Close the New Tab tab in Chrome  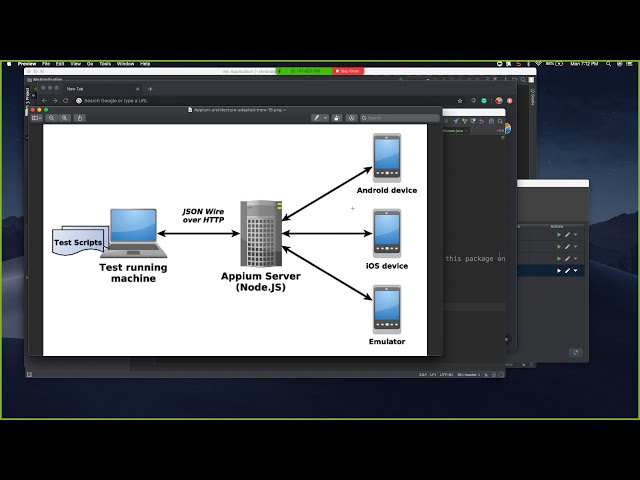pos(138,89)
